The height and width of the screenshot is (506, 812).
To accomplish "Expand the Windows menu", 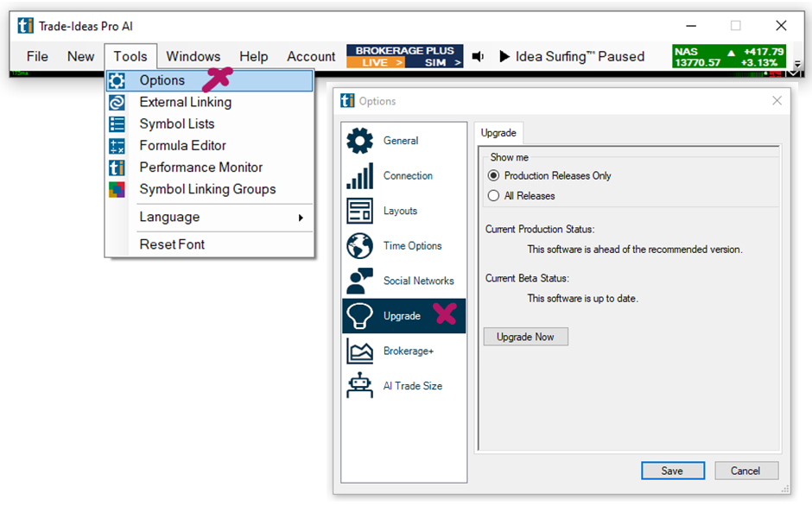I will pos(193,57).
